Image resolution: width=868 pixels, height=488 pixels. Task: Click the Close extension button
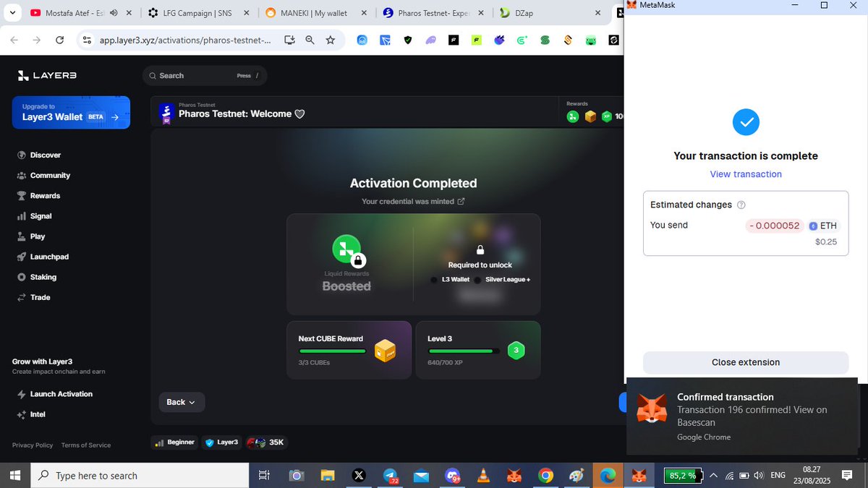(746, 362)
